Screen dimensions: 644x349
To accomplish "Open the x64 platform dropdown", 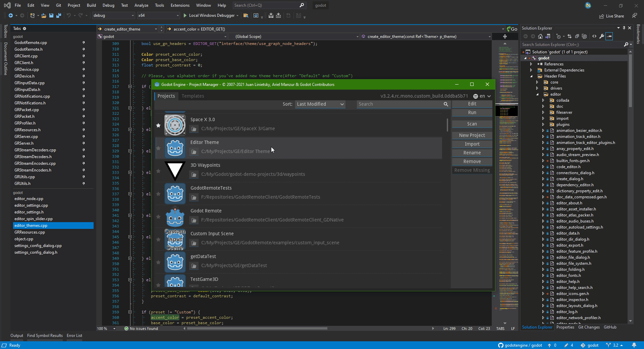I will pyautogui.click(x=158, y=15).
